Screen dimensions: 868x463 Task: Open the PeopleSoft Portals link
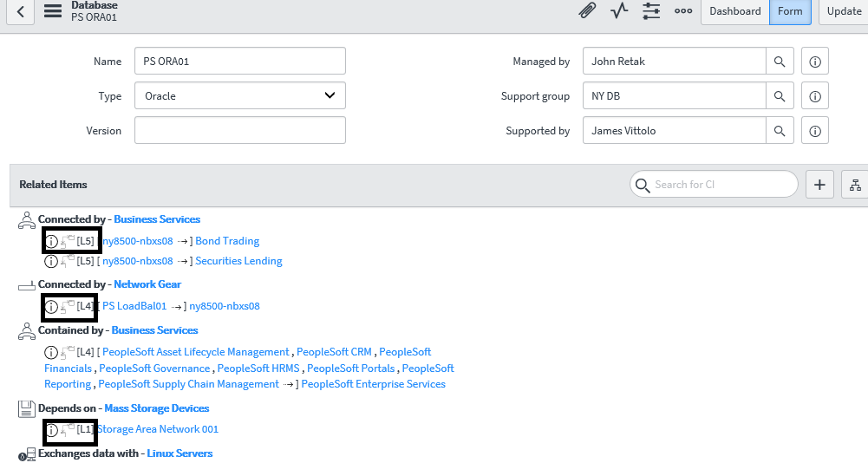(x=351, y=368)
